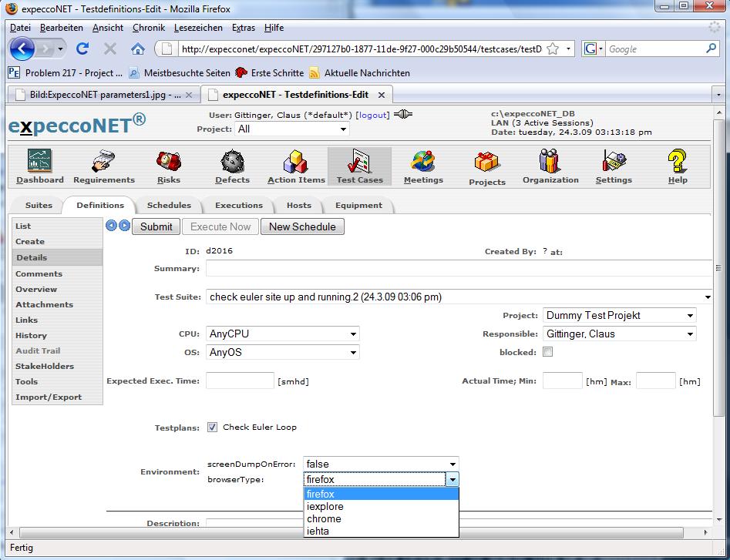Select chrome from the browserType list

[324, 519]
